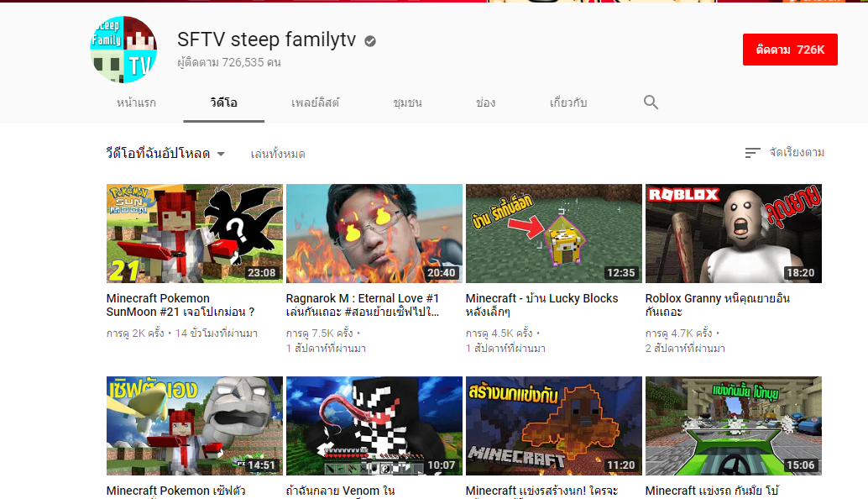This screenshot has height=499, width=868.
Task: Open the 11:20 Minecraft bird-building thumbnail
Action: pyautogui.click(x=553, y=426)
